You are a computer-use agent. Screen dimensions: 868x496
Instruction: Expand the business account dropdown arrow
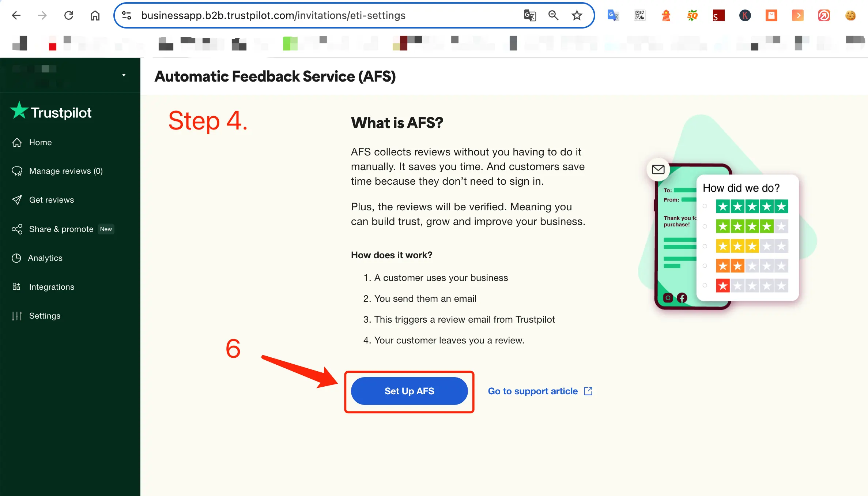(x=124, y=75)
